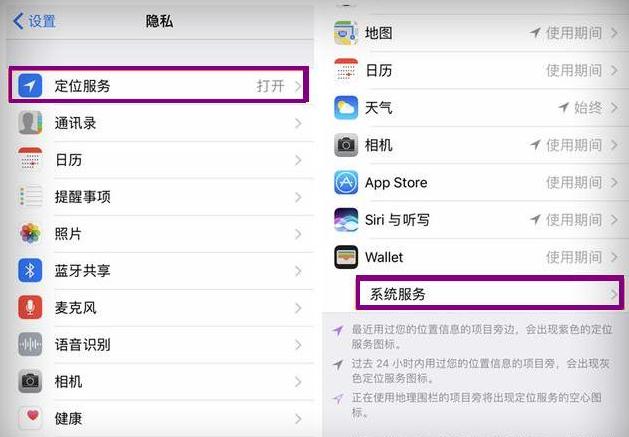
Task: Tap the 健康 heart icon
Action: pyautogui.click(x=30, y=418)
